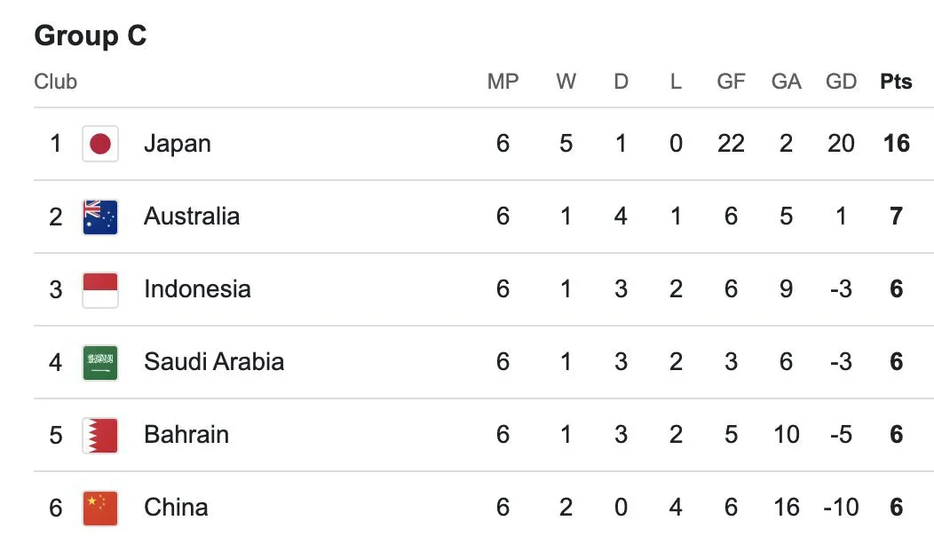Viewport: 934px width, 560px height.
Task: Click the GF column header
Action: [731, 82]
